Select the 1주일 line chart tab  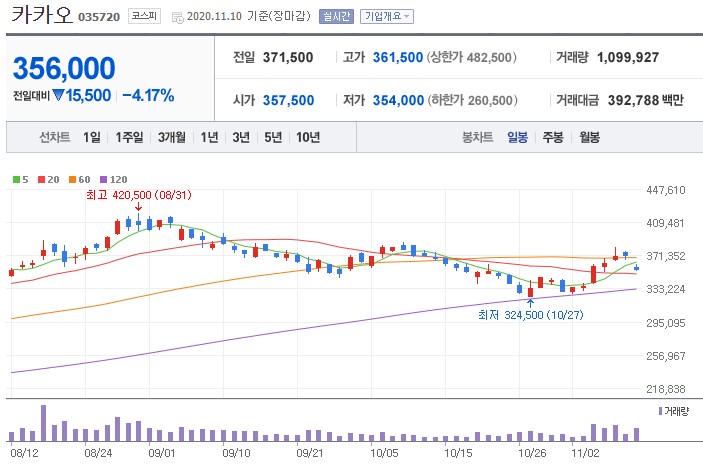point(129,137)
